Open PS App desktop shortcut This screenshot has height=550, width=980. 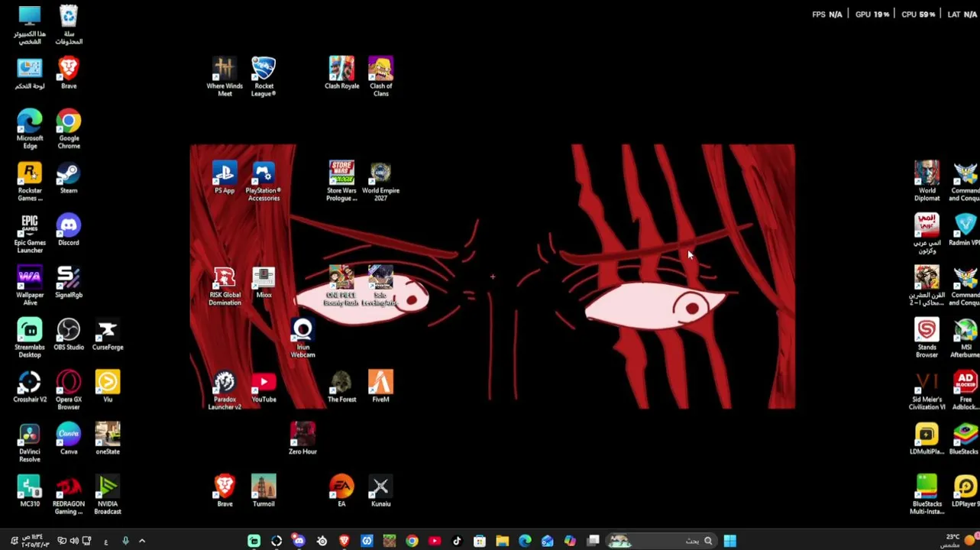point(225,179)
